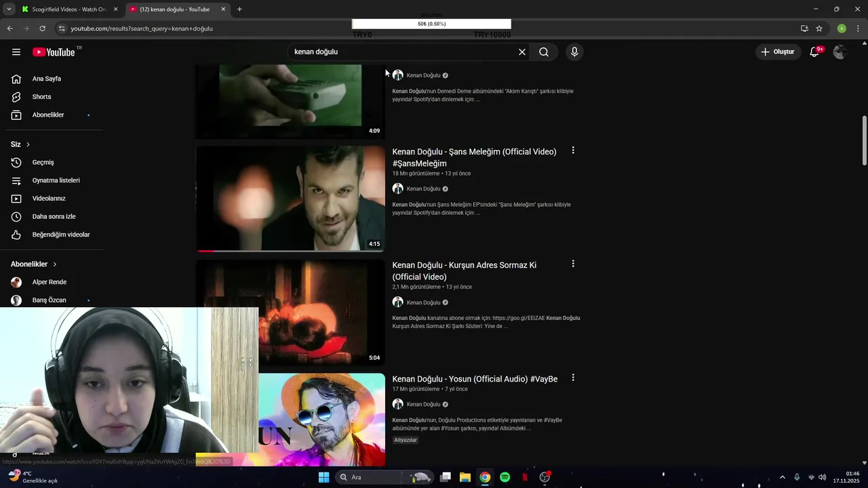Start voice search with microphone icon
The height and width of the screenshot is (488, 868).
574,52
